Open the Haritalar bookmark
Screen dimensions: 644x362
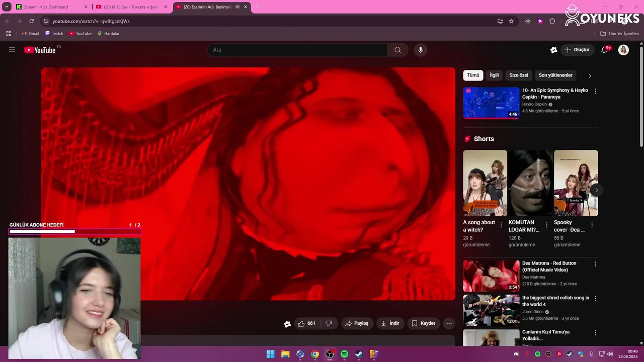click(x=108, y=33)
